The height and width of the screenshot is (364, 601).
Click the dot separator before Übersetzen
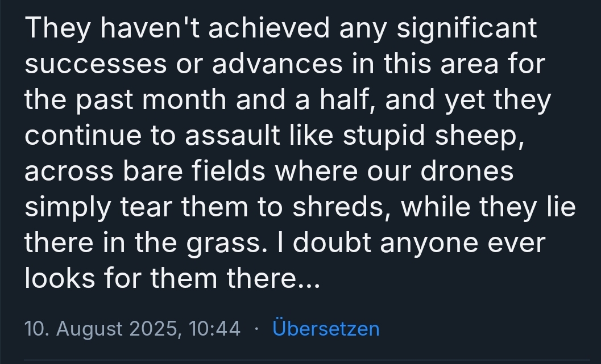(x=256, y=329)
